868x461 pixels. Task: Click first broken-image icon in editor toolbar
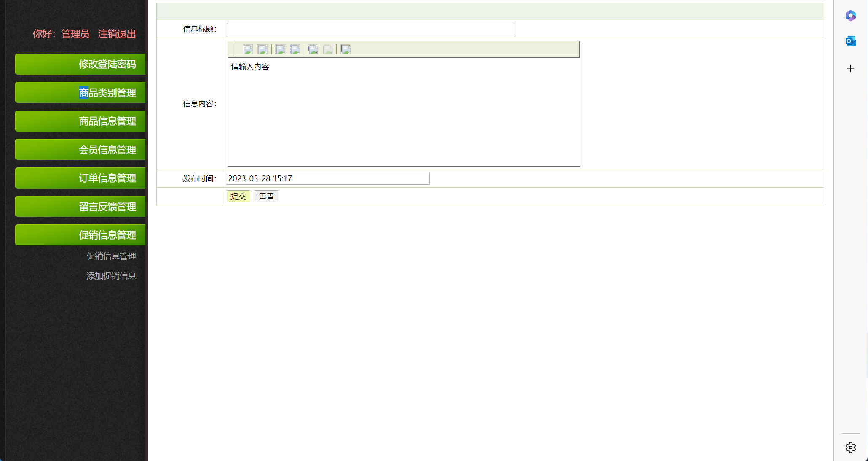(x=248, y=49)
